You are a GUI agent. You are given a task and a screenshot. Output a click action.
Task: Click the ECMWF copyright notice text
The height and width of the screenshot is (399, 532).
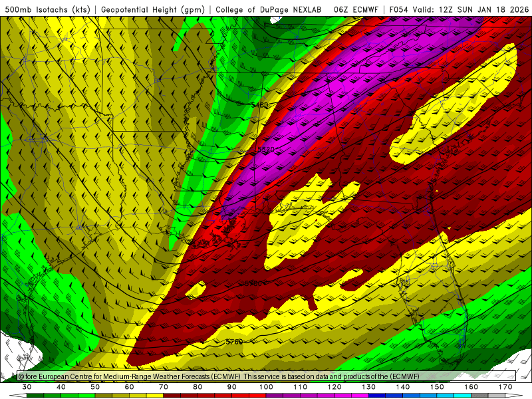pos(219,376)
